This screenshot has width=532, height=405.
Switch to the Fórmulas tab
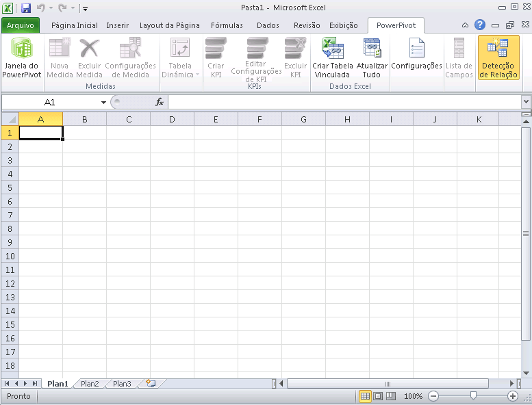click(227, 25)
